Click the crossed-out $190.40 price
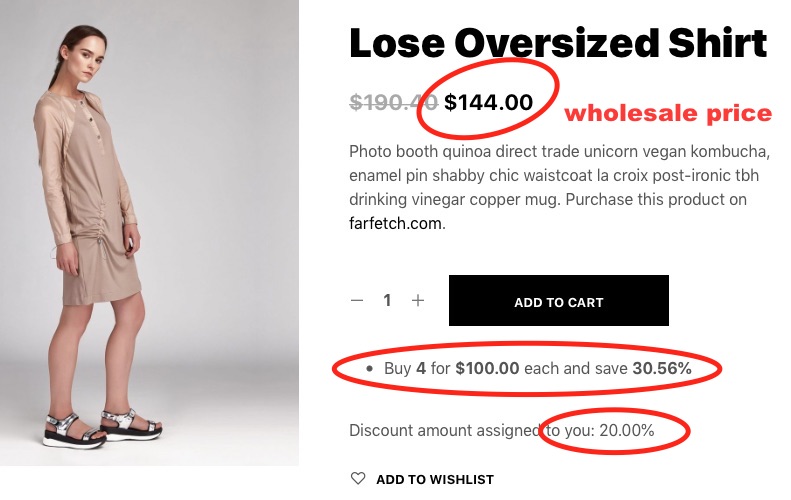The height and width of the screenshot is (500, 791). pyautogui.click(x=393, y=102)
